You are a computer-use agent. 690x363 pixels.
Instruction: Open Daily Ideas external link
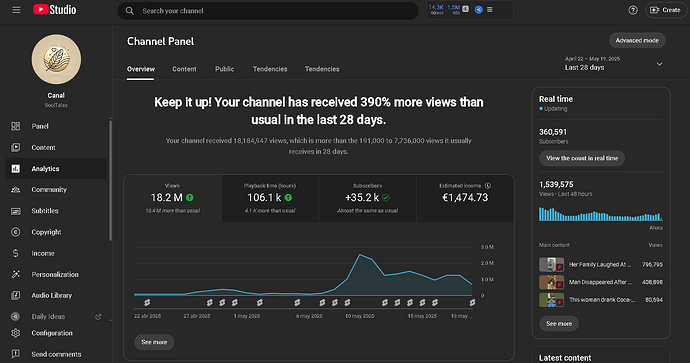coord(98,317)
